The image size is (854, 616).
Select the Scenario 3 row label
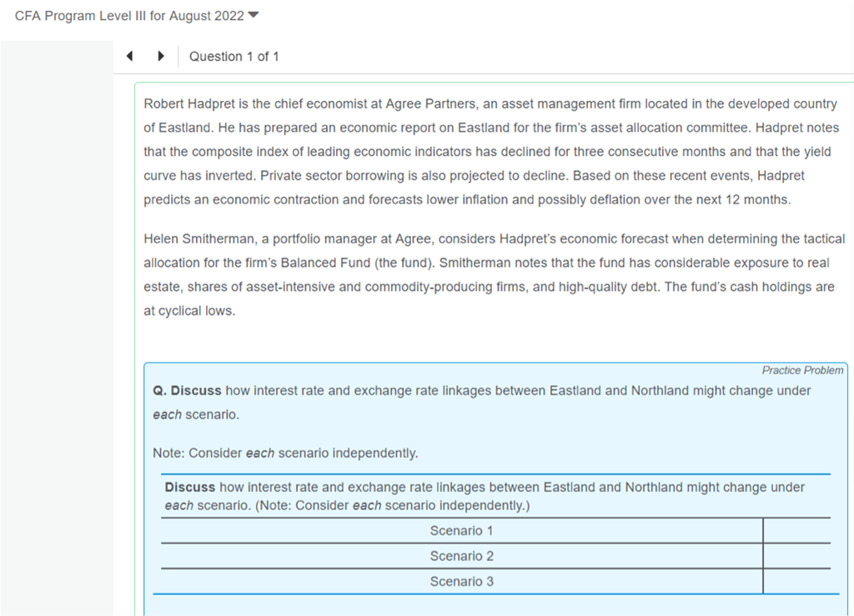461,582
